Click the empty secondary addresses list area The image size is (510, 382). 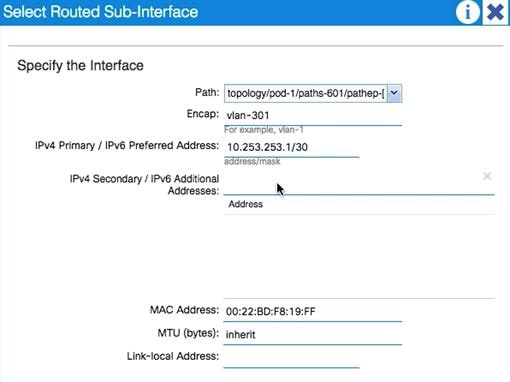tap(359, 256)
